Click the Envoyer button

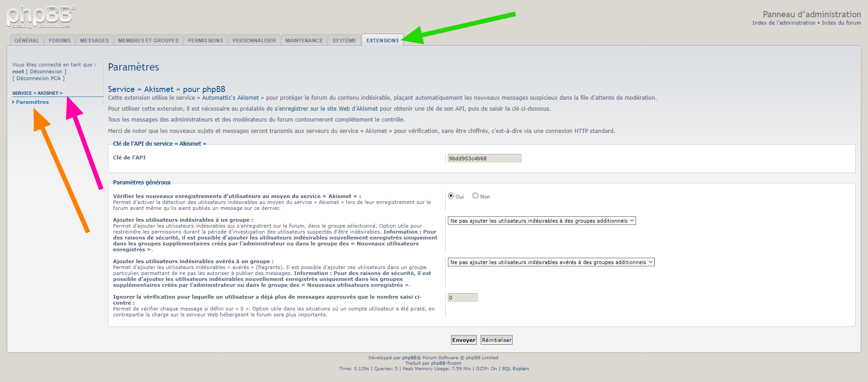click(x=464, y=340)
